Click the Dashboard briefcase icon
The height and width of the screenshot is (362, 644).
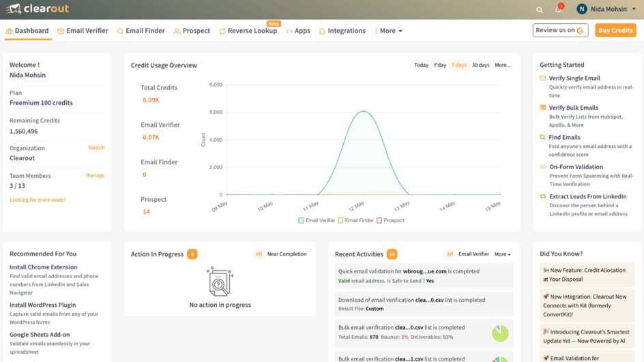[9, 31]
